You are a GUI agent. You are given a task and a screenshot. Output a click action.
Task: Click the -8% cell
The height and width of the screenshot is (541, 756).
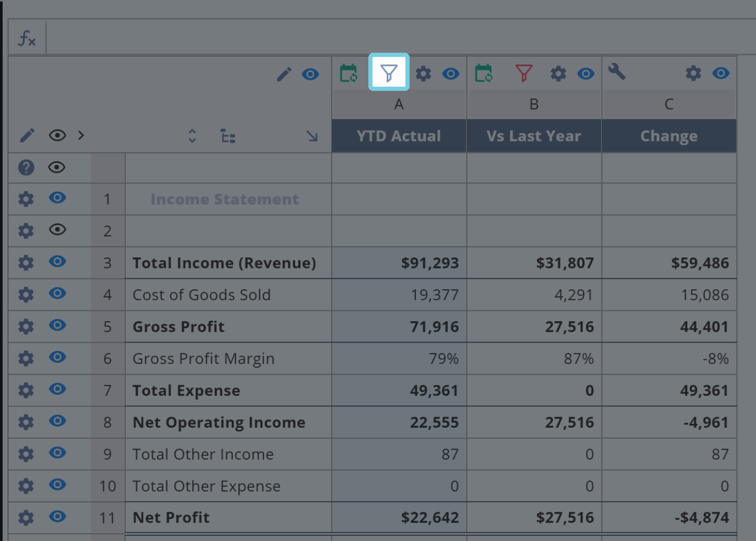669,358
